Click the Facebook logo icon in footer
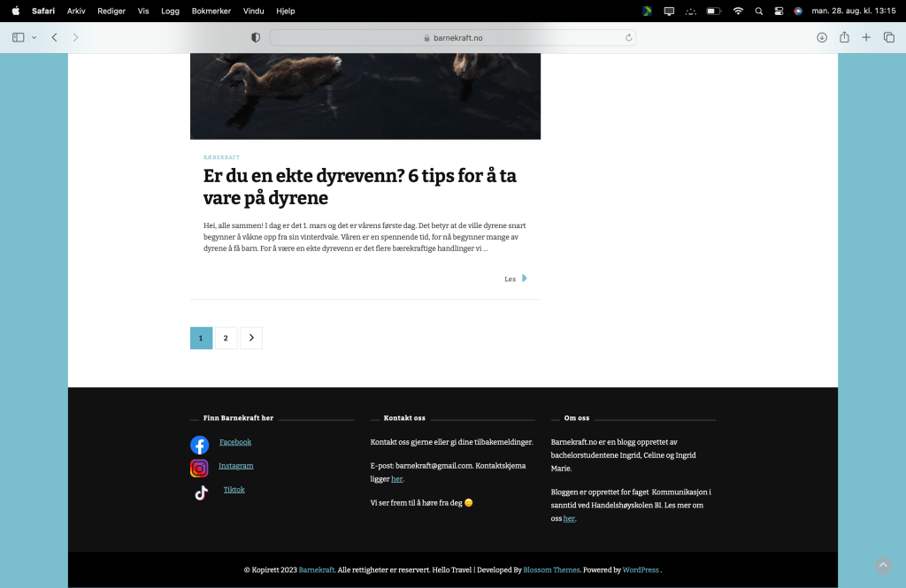906x588 pixels. pos(199,445)
